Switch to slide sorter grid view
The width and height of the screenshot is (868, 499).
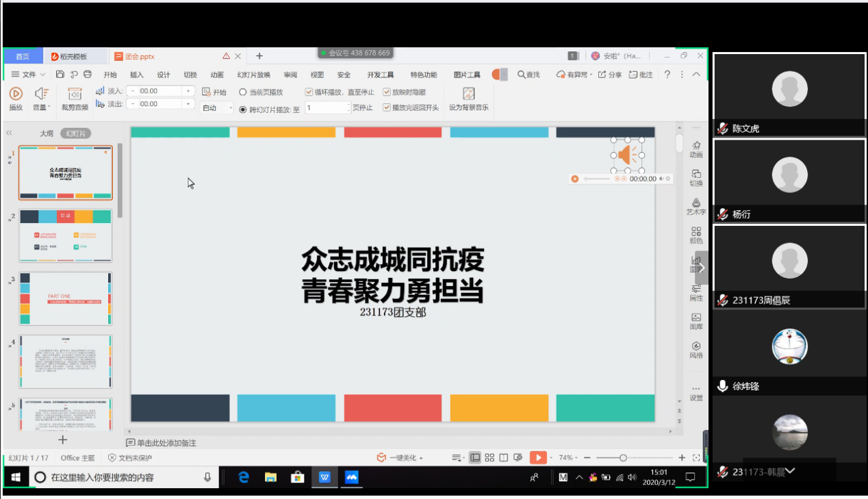pyautogui.click(x=489, y=457)
